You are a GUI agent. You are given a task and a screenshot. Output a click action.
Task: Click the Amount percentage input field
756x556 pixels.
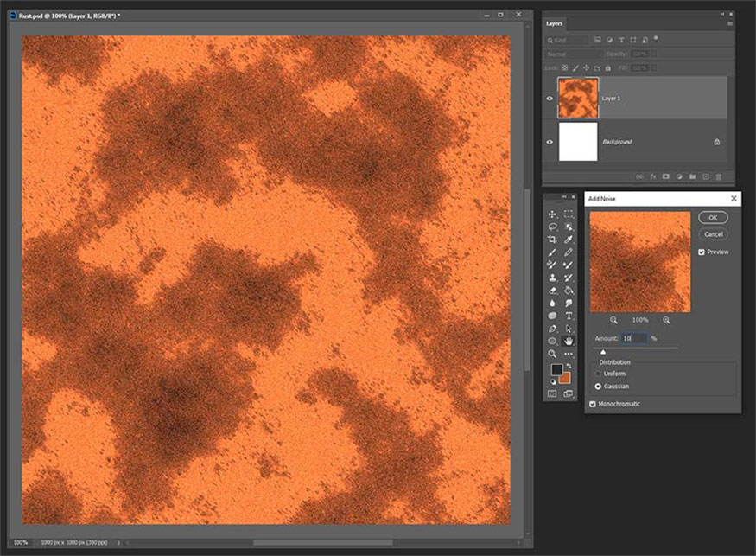coord(634,338)
